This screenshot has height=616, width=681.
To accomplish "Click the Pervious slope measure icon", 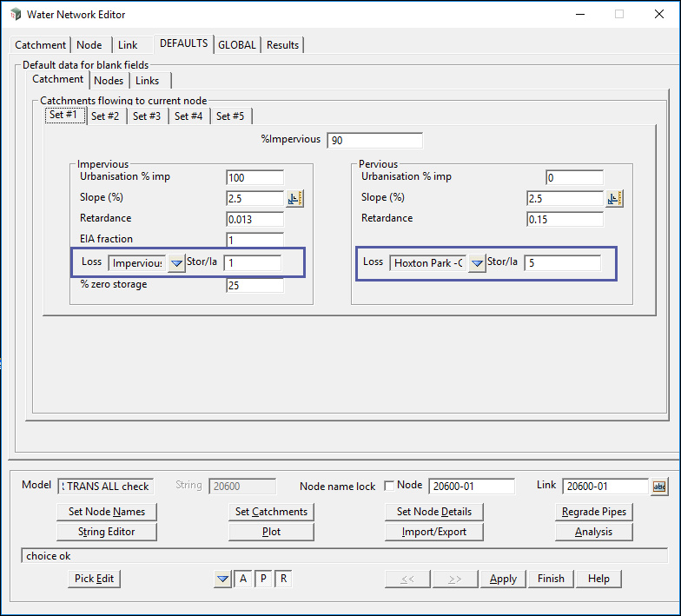I will coord(615,199).
